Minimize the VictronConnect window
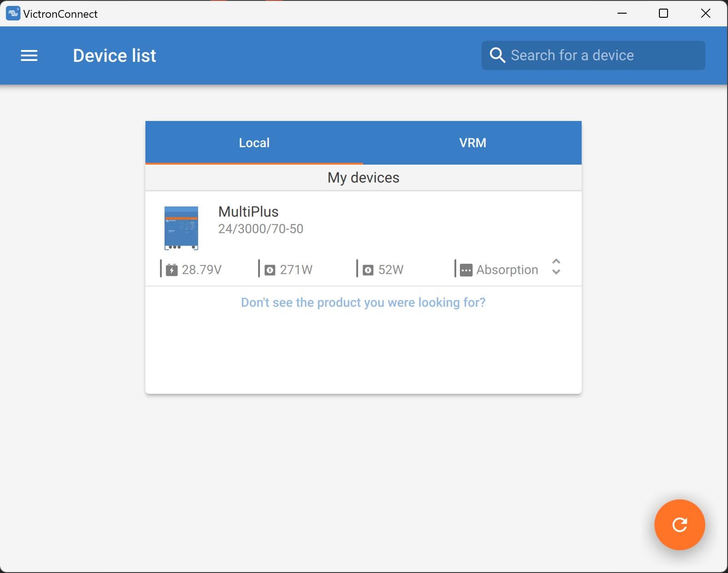Screen dimensions: 728x573 [622, 14]
